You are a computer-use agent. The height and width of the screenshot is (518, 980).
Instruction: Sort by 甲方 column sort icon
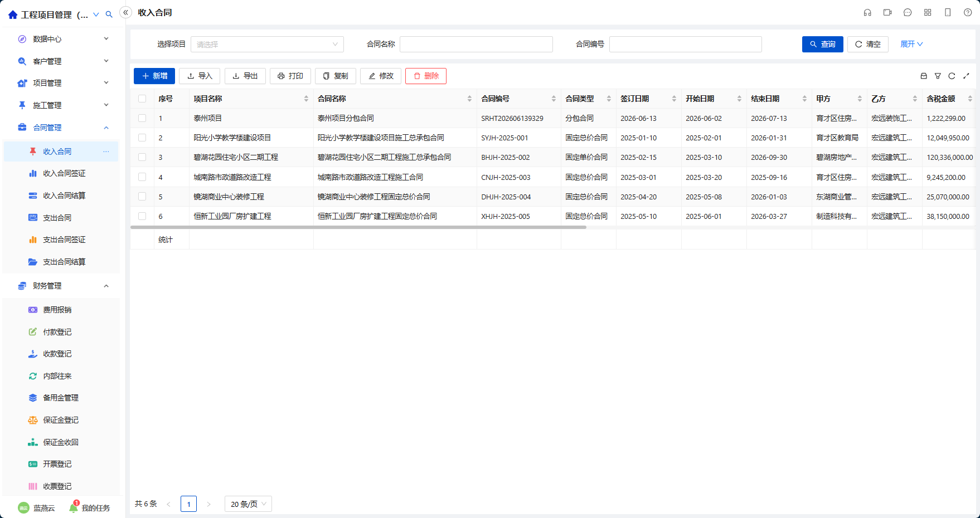point(860,99)
